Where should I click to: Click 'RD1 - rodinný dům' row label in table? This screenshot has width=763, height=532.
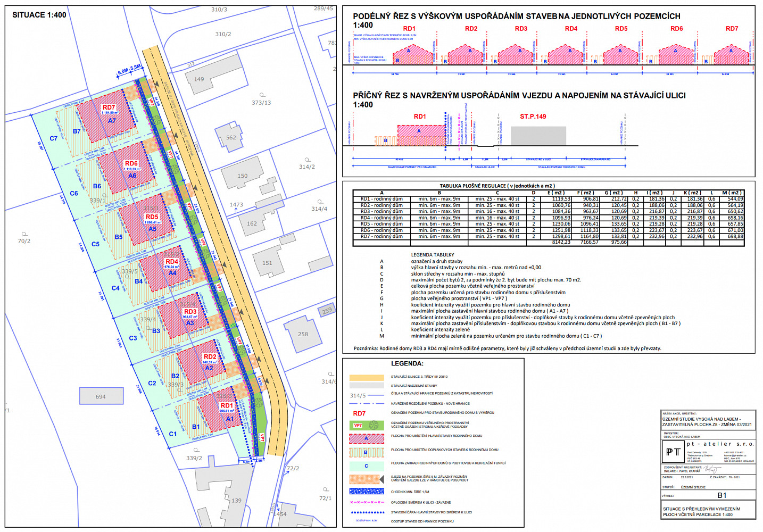381,199
